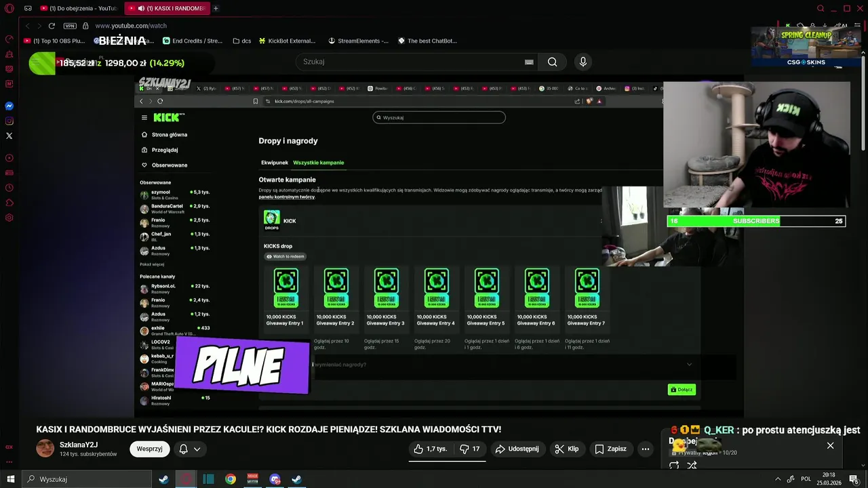Open Instagram in the Opera sidebar
The width and height of the screenshot is (868, 488).
[9, 121]
